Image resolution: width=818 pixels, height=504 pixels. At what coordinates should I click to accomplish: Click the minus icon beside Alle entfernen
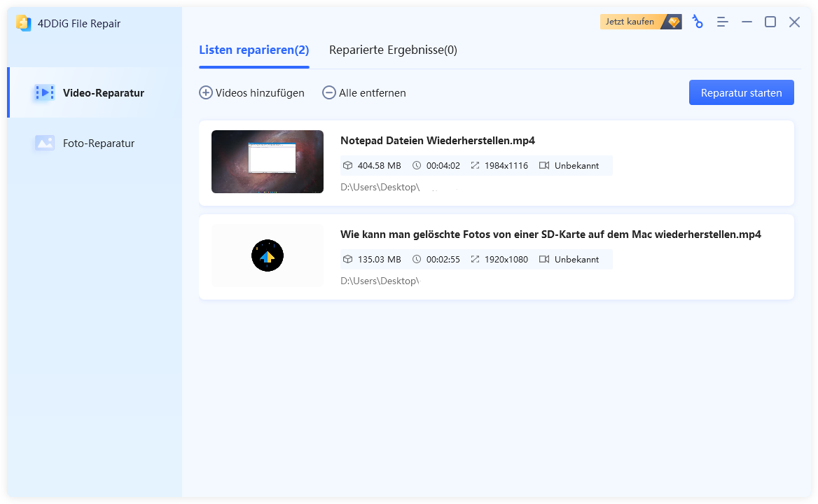[328, 92]
